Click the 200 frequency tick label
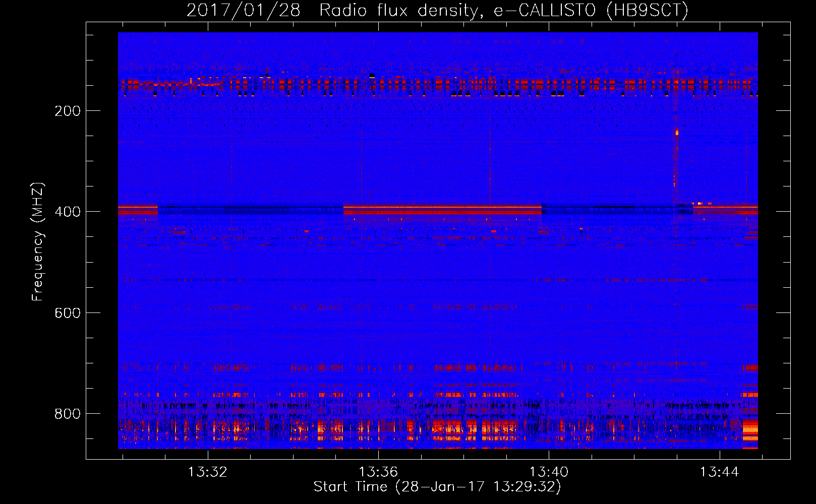The image size is (816, 504). [x=68, y=111]
